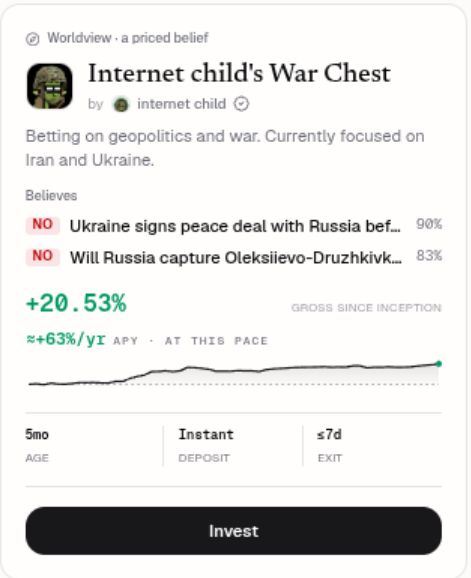
Task: Click the Worldview logo icon
Action: point(32,39)
